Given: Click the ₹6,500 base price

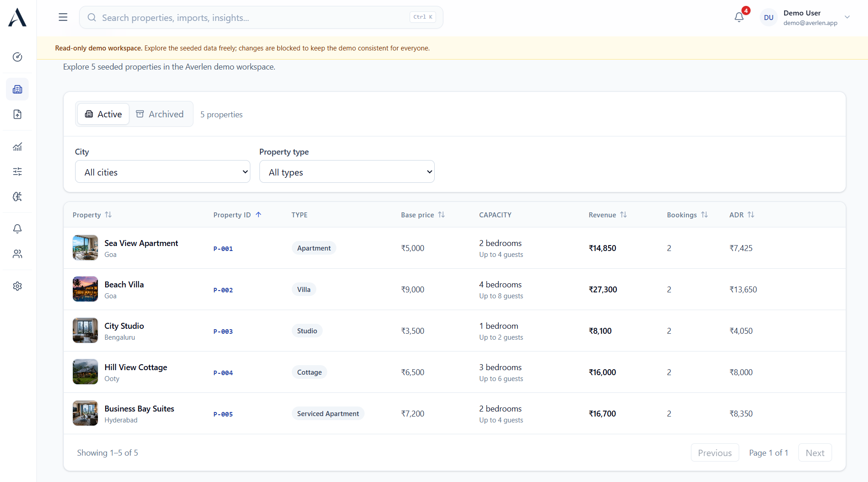Looking at the screenshot, I should coord(412,372).
